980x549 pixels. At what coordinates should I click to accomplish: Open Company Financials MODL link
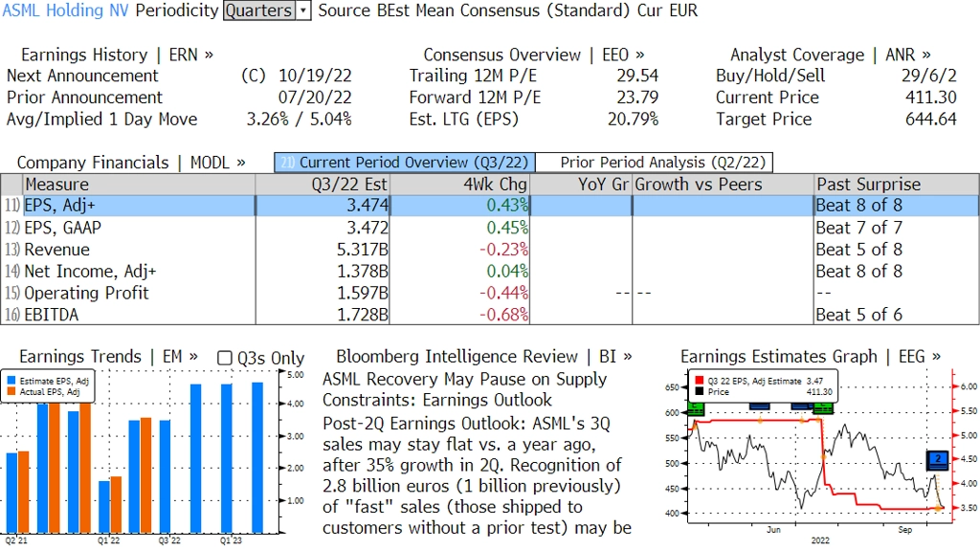point(130,163)
